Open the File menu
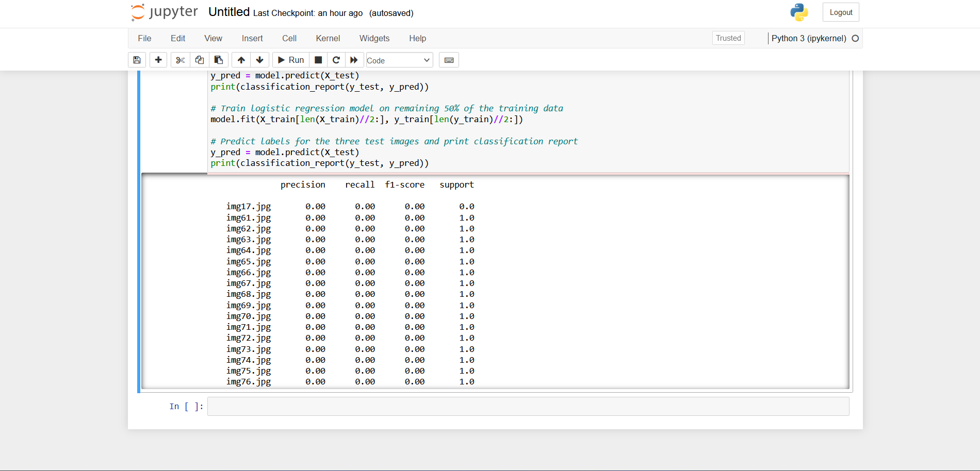The width and height of the screenshot is (980, 471). tap(144, 39)
